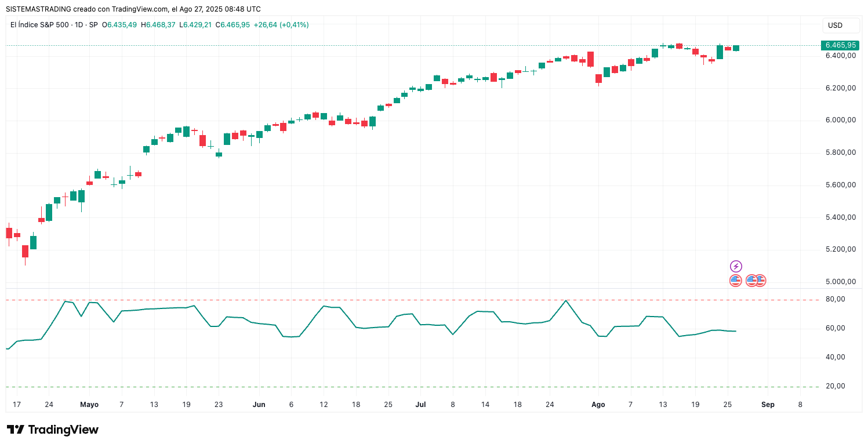Viewport: 868px width, 447px height.
Task: Toggle the S&P 500 series visibility in legend
Action: point(41,24)
